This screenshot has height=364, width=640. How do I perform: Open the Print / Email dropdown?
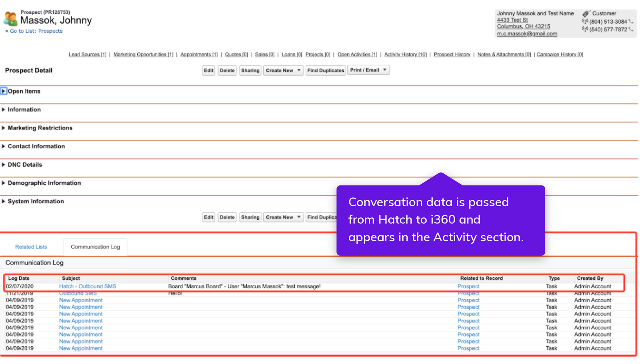368,70
